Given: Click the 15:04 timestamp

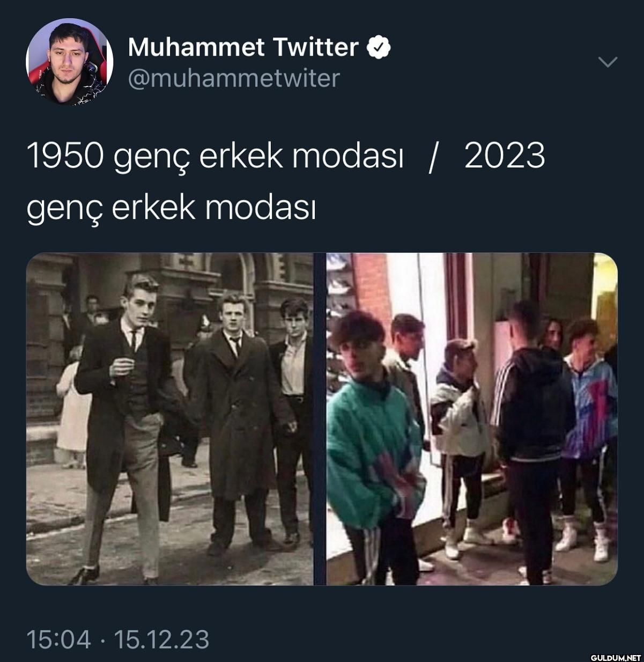Looking at the screenshot, I should pyautogui.click(x=58, y=639).
